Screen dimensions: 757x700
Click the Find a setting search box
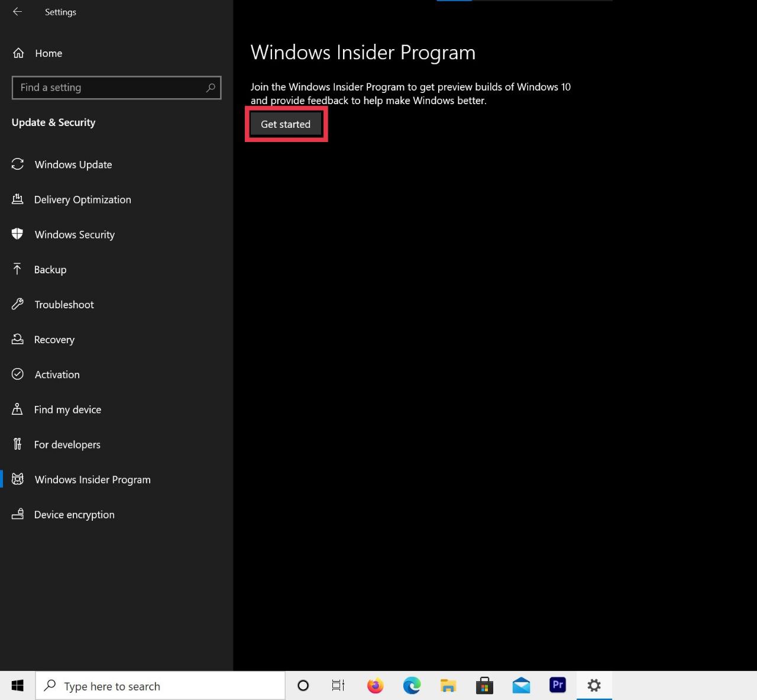(117, 88)
